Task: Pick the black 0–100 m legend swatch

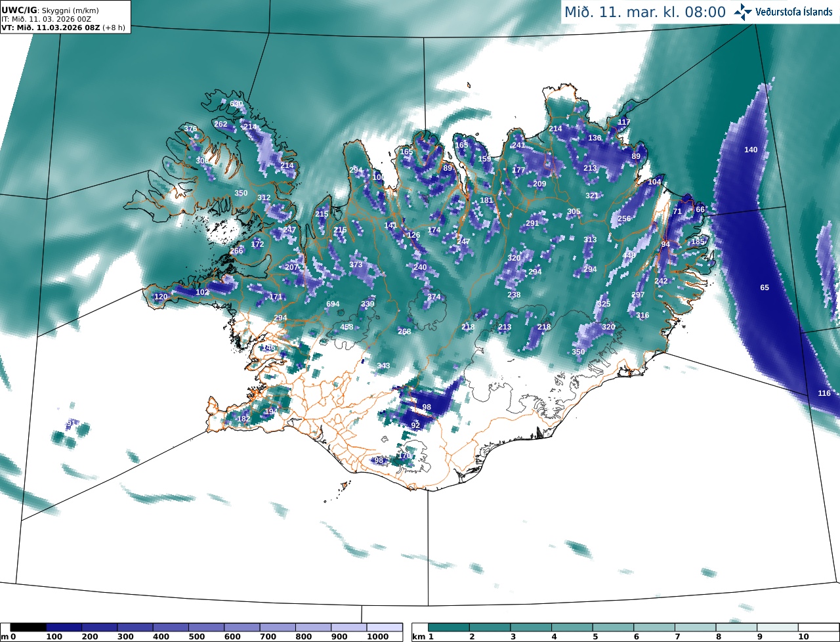Action: click(28, 628)
